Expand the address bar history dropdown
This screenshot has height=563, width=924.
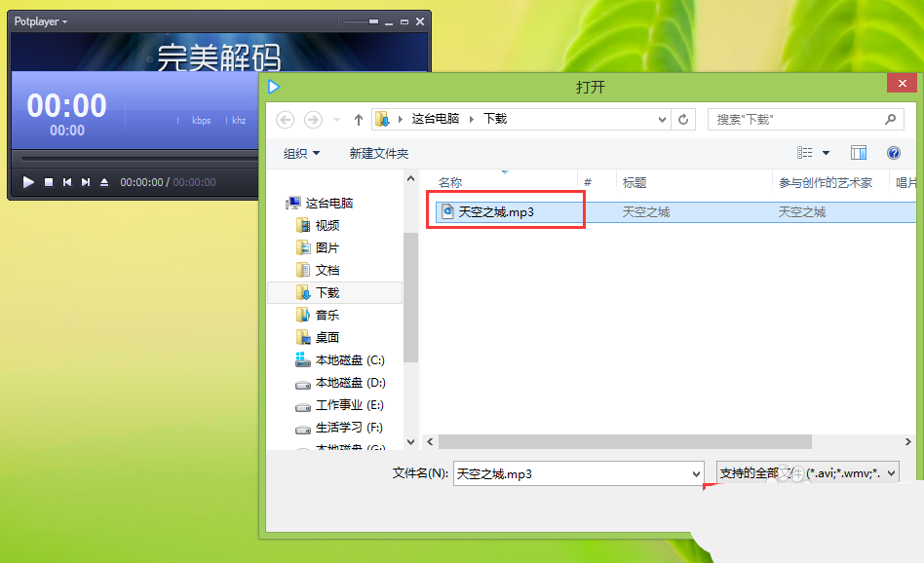[x=662, y=120]
